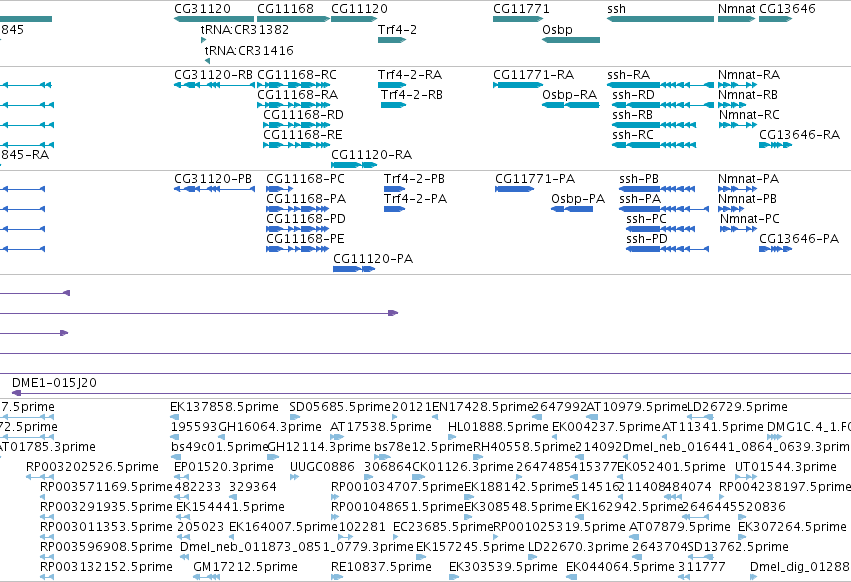Image resolution: width=851 pixels, height=582 pixels.
Task: Click GM17212.5prime EST label
Action: pos(245,567)
